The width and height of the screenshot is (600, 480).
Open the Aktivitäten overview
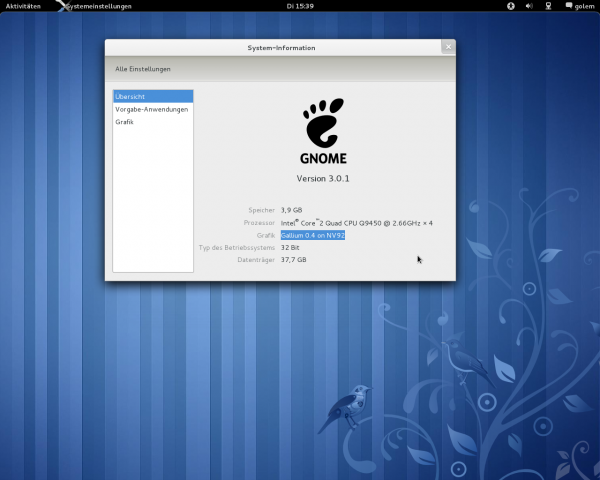point(23,6)
